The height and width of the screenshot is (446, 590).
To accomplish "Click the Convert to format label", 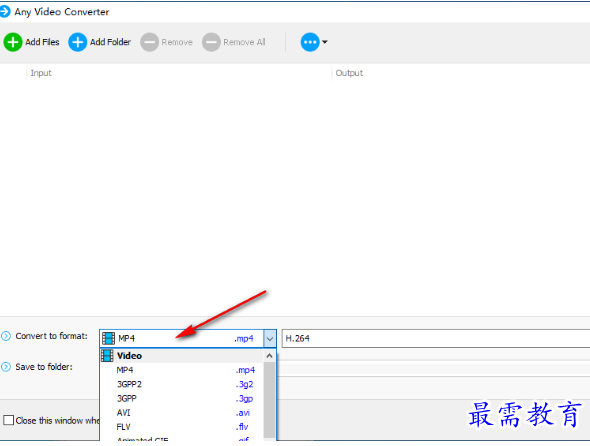I will point(52,336).
